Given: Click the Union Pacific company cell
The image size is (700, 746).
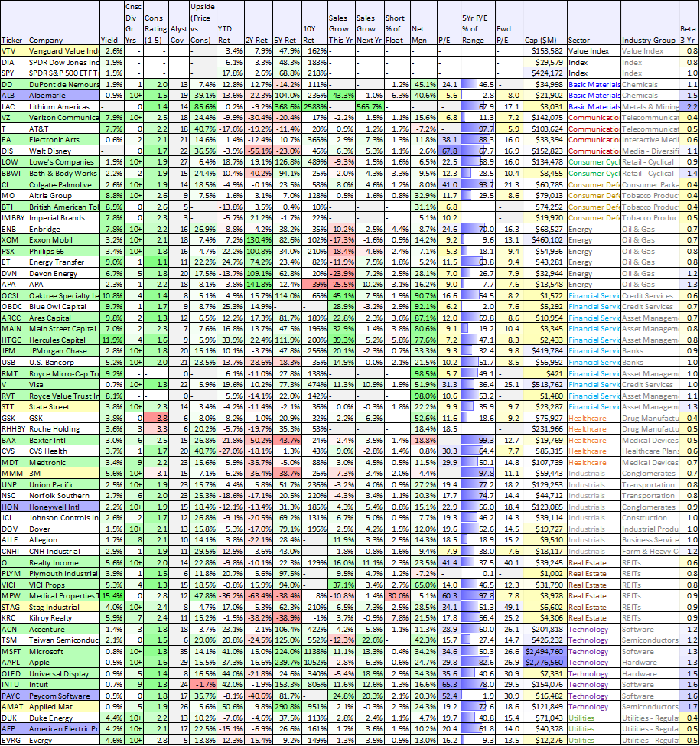Looking at the screenshot, I should click(x=63, y=484).
